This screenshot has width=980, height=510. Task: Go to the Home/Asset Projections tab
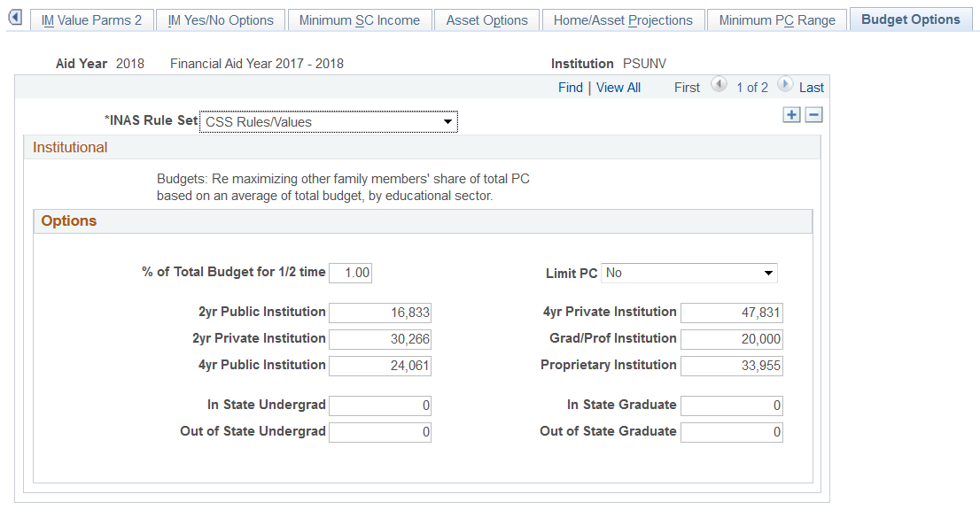point(623,19)
